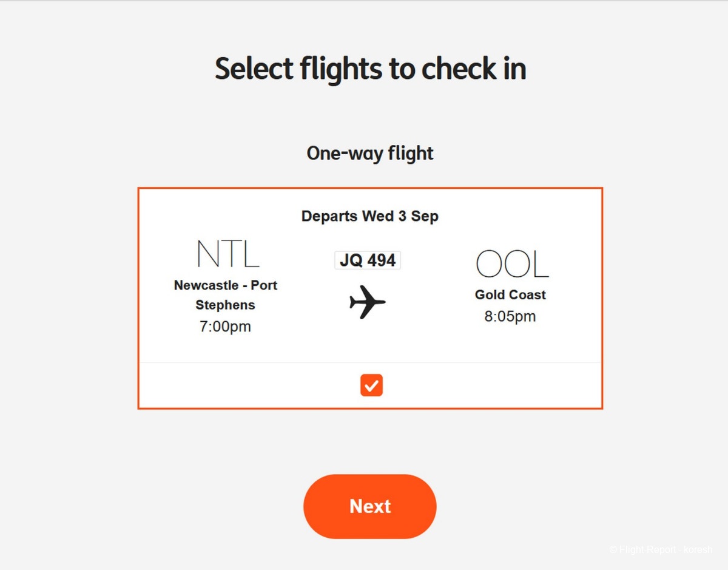Click the Departs Wed 3 Sep date
The width and height of the screenshot is (728, 570).
point(370,216)
